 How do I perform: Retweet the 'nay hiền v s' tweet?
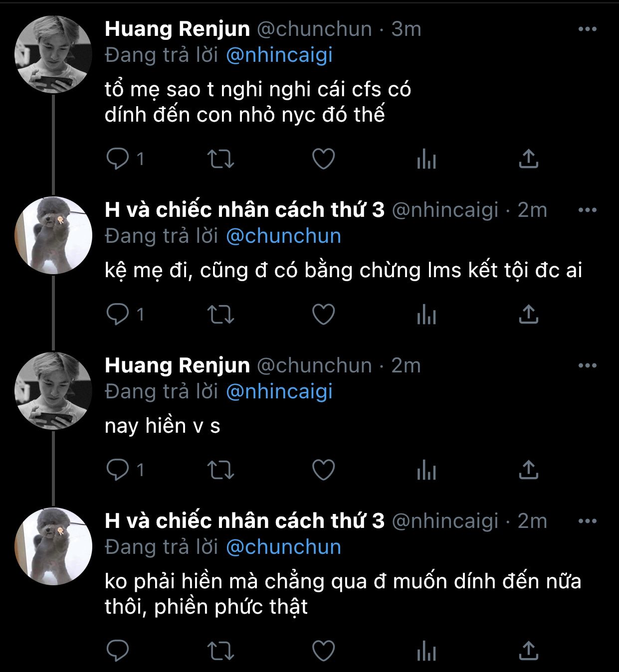(220, 470)
